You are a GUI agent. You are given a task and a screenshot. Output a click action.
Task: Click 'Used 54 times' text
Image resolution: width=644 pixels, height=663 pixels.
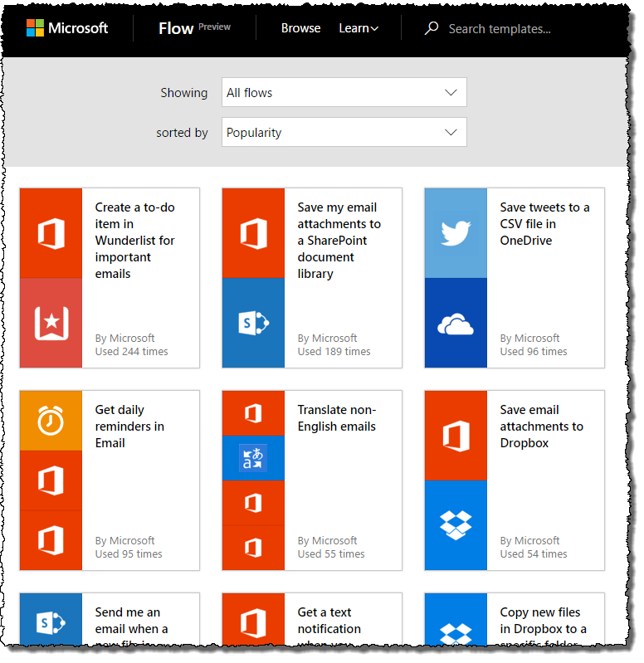[x=534, y=554]
